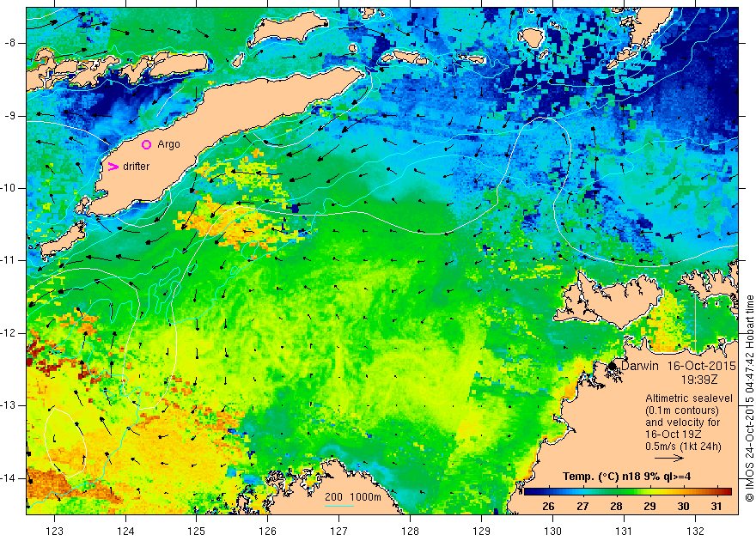Screen dimensions: 756x541
Task: Click the color bar label 29
Action: [650, 507]
